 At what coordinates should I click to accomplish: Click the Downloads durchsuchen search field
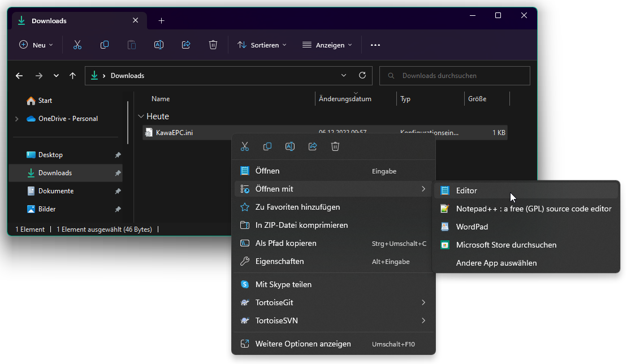tap(455, 76)
